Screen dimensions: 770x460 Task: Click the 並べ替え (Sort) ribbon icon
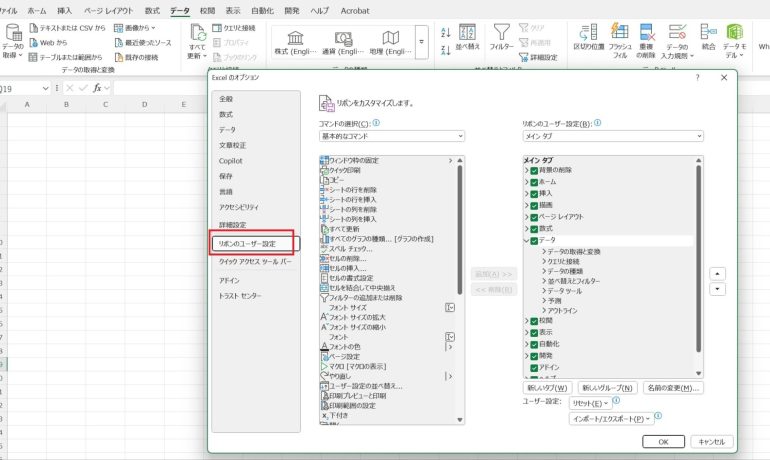click(467, 39)
